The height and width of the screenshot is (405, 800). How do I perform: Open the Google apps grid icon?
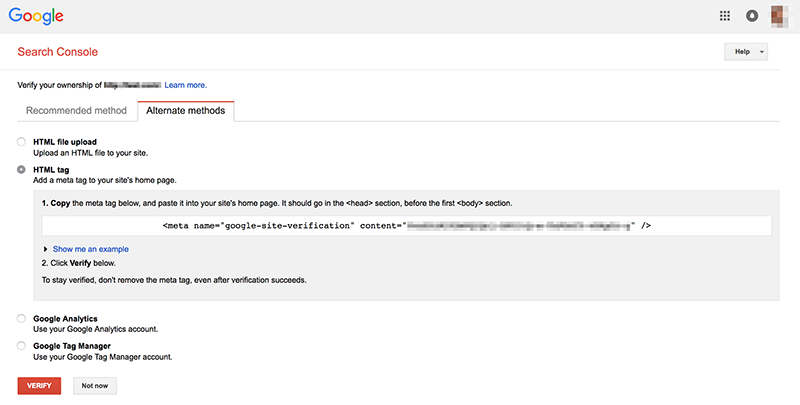pos(724,16)
